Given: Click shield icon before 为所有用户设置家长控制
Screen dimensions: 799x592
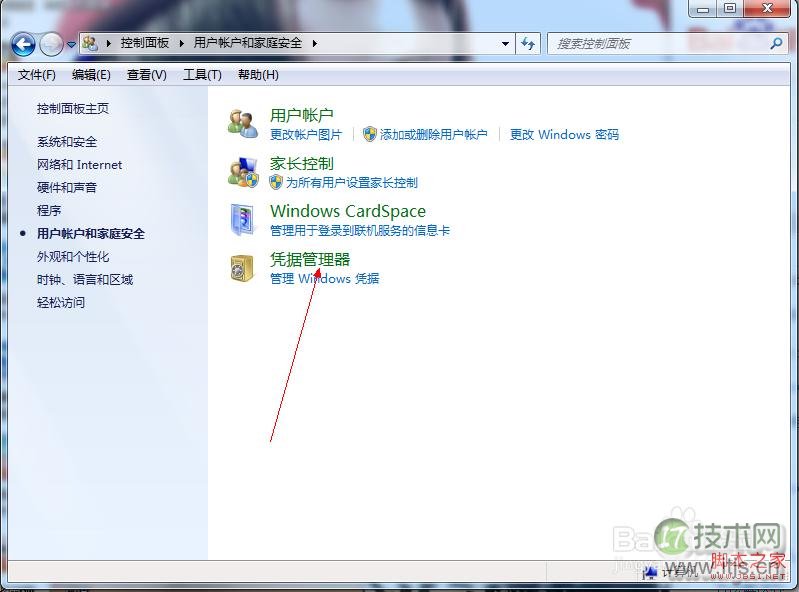Looking at the screenshot, I should (276, 182).
